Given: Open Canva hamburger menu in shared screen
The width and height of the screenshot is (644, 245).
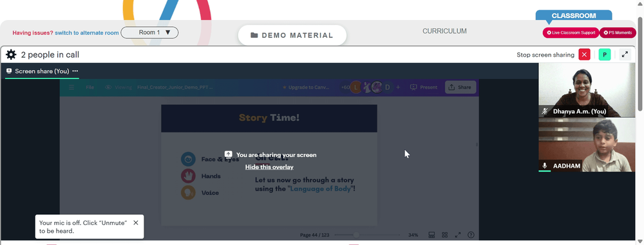Looking at the screenshot, I should point(71,87).
